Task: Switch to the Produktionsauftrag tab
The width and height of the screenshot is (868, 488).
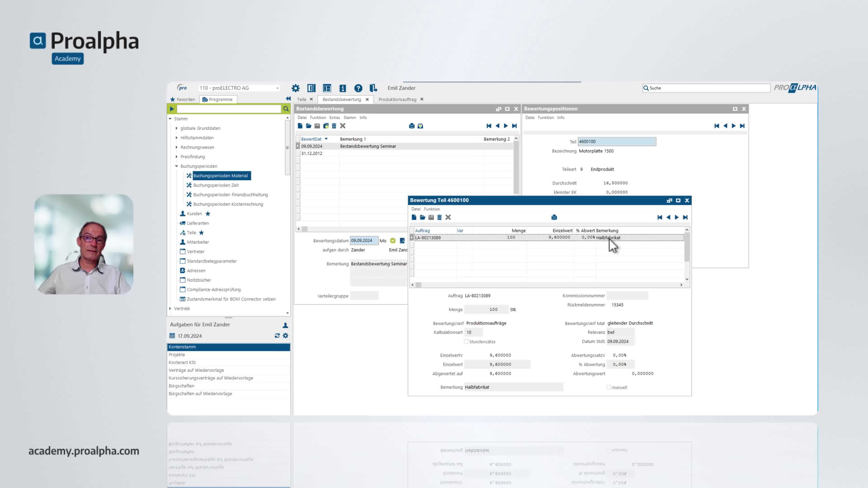Action: 397,99
